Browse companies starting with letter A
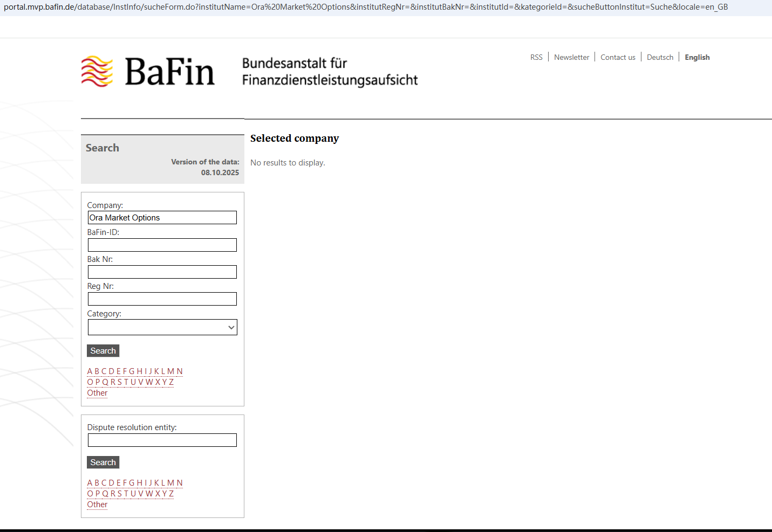The height and width of the screenshot is (532, 772). tap(90, 371)
